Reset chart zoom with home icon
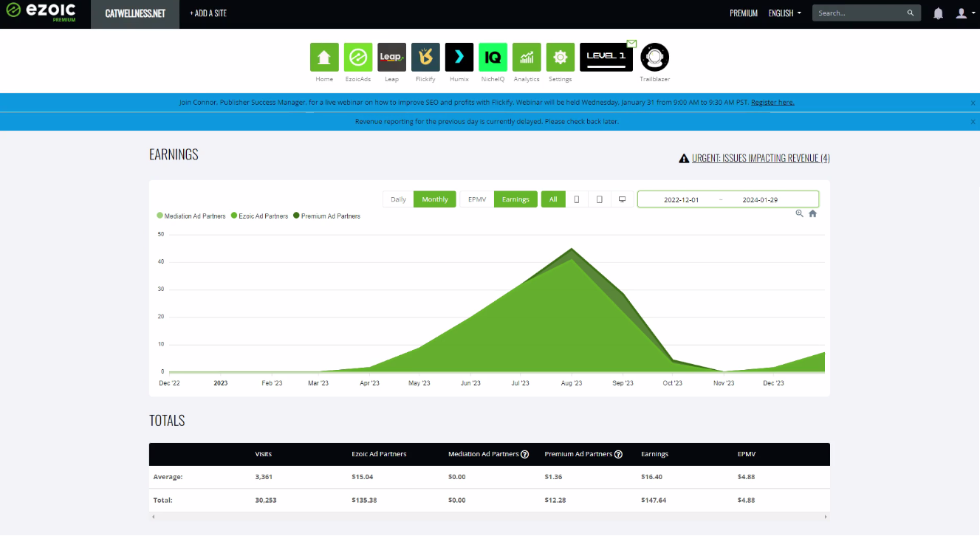This screenshot has width=980, height=536. tap(812, 213)
